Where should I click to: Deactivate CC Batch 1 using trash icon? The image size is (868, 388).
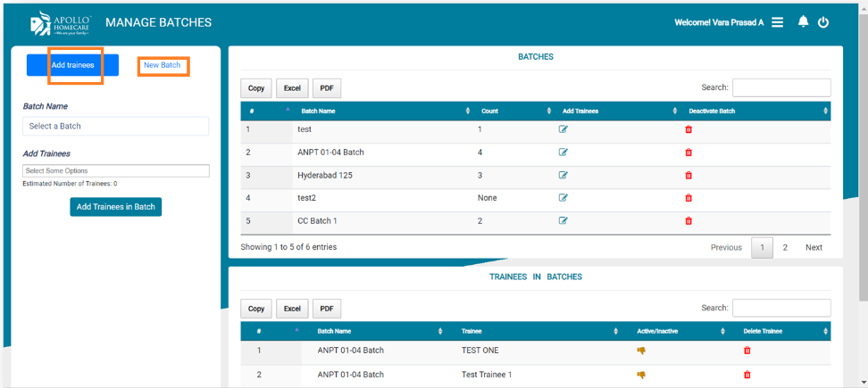pos(688,220)
